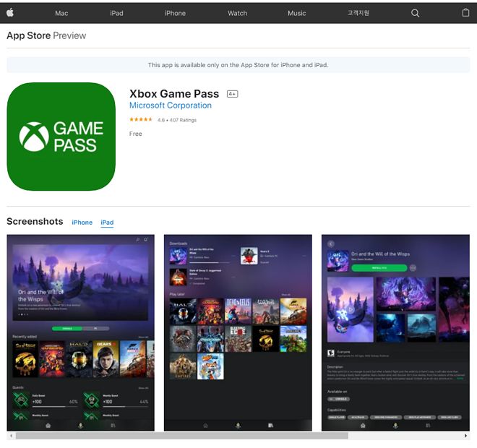Click the horizontal screenshots scrollbar thumb
This screenshot has height=448, width=477.
point(182,436)
